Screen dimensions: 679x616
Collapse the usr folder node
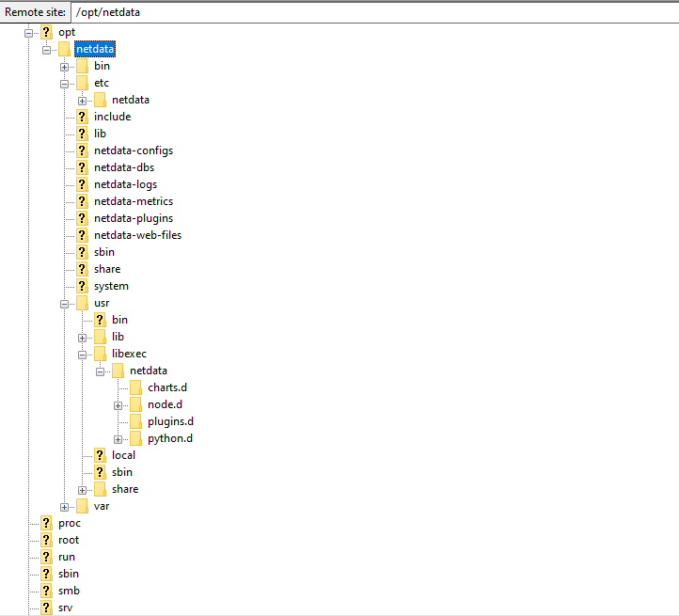click(x=64, y=304)
